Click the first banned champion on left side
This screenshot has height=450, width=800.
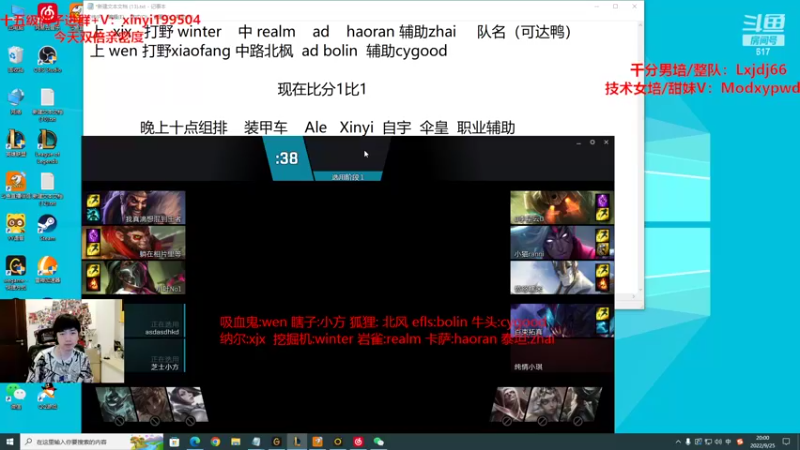(x=115, y=405)
